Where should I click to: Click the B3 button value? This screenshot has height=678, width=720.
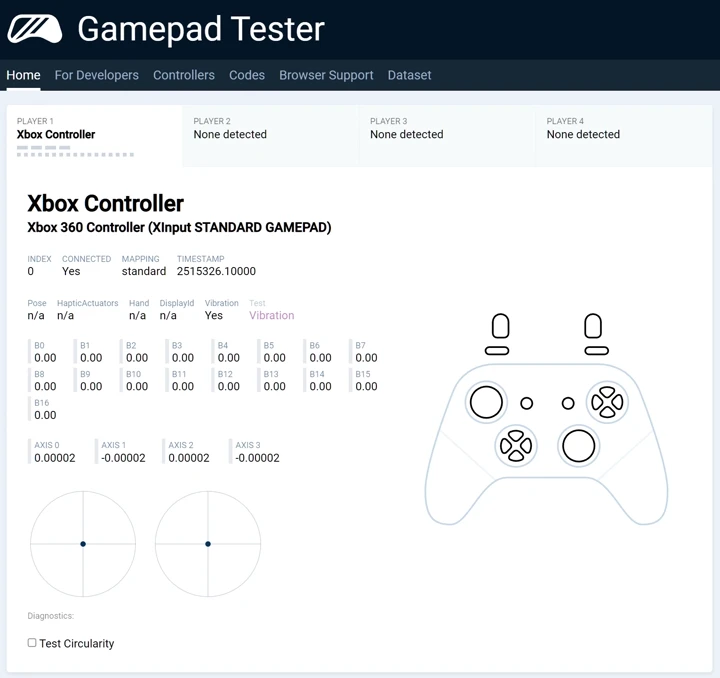tap(183, 358)
